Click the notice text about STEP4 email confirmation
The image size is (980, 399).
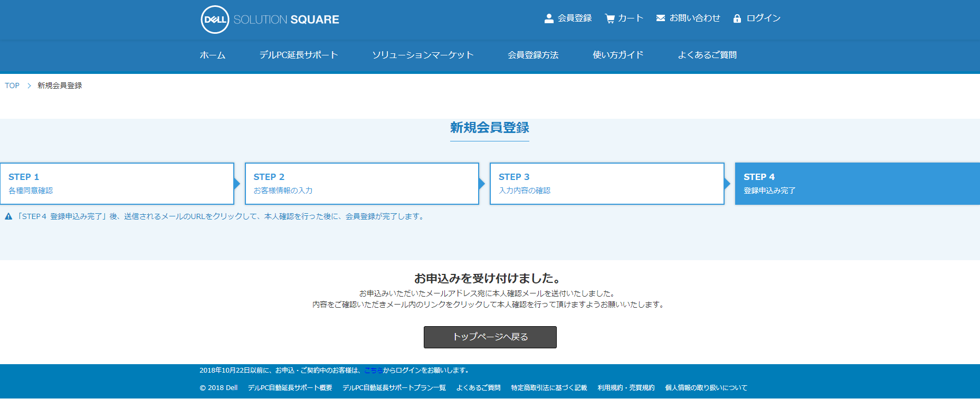tap(221, 216)
